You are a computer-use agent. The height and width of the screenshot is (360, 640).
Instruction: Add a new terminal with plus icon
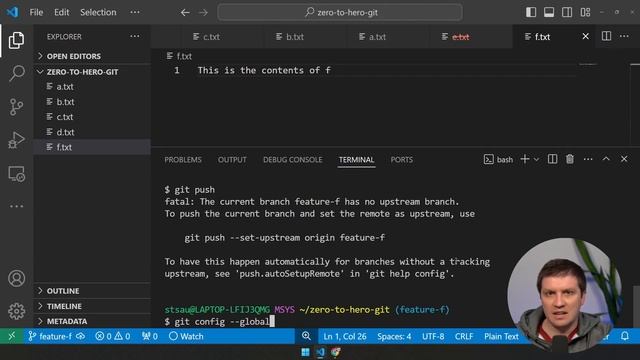525,159
